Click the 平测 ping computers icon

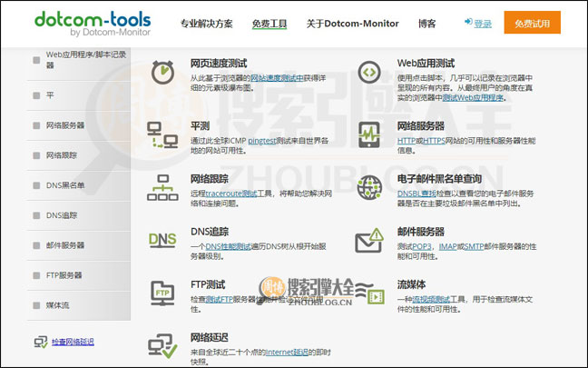pyautogui.click(x=162, y=134)
